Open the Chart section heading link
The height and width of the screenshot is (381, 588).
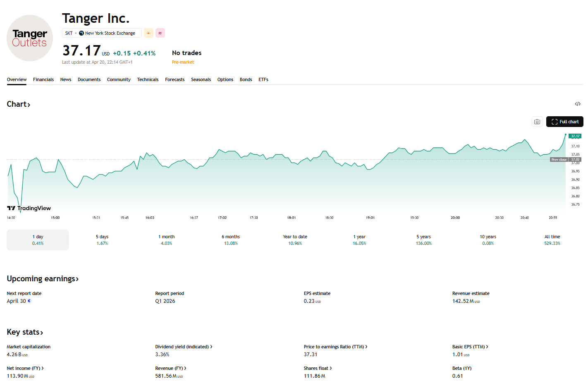pos(19,104)
